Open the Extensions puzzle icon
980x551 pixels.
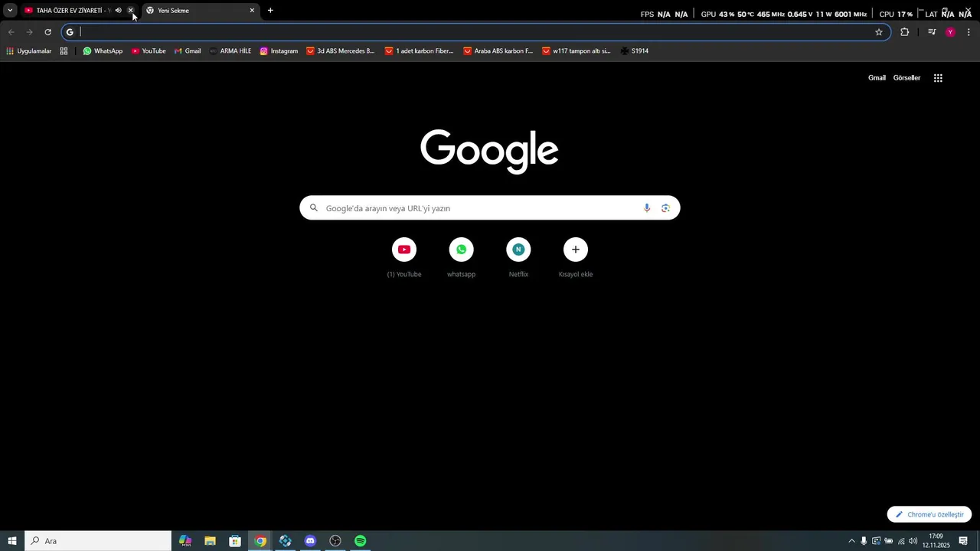tap(904, 32)
